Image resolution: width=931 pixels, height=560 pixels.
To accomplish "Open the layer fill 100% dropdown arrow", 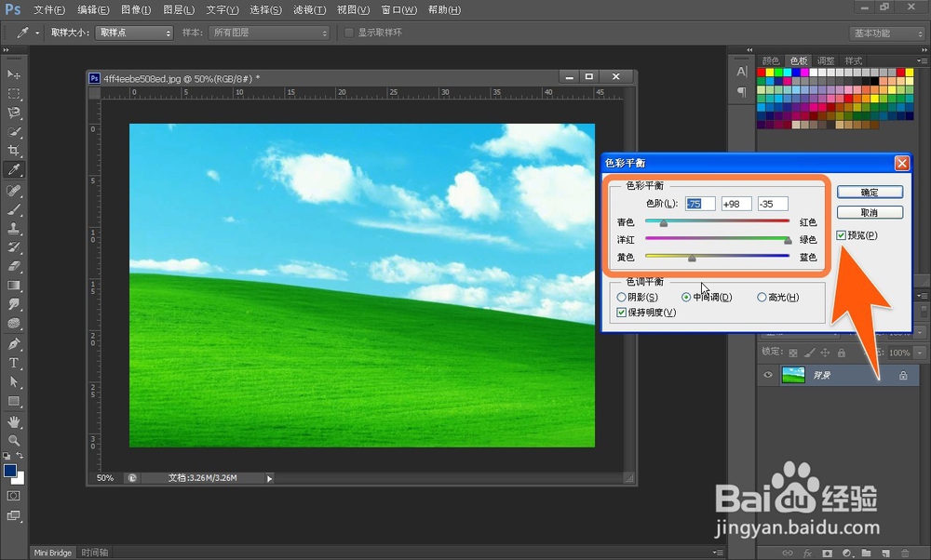I will pyautogui.click(x=920, y=353).
